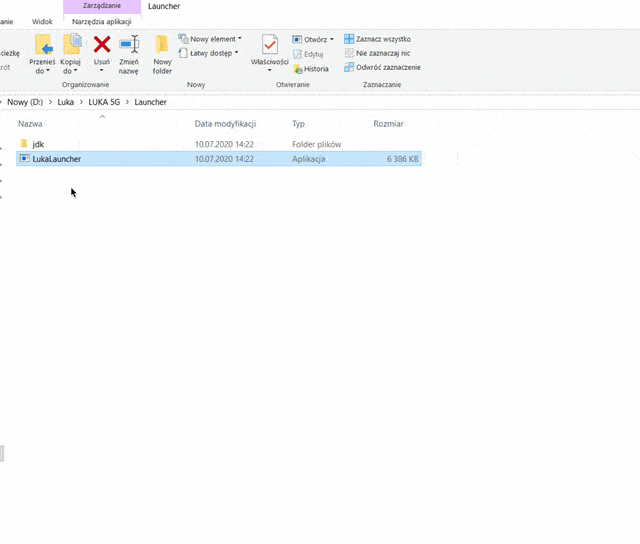Click LukaLauncher's 10.07.2020 14:22 date
This screenshot has width=640, height=544.
pos(224,159)
